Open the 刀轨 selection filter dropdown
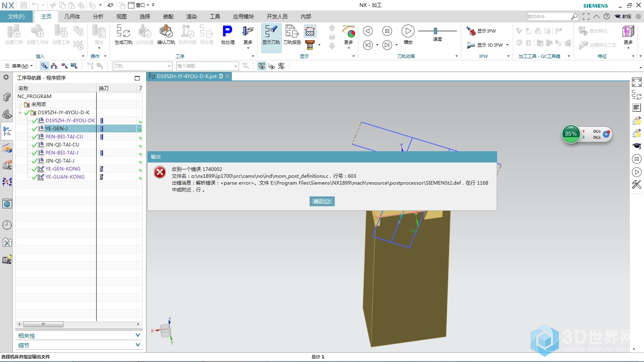 (x=142, y=66)
